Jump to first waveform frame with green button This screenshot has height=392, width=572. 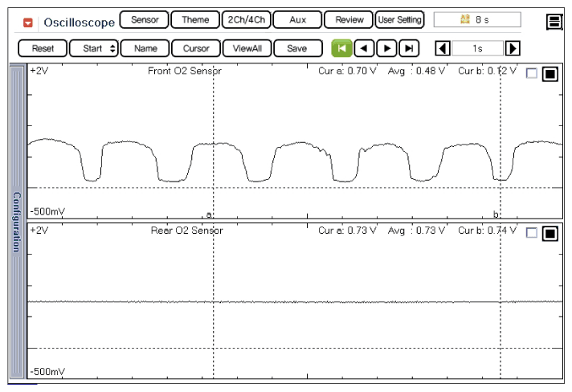coord(341,48)
